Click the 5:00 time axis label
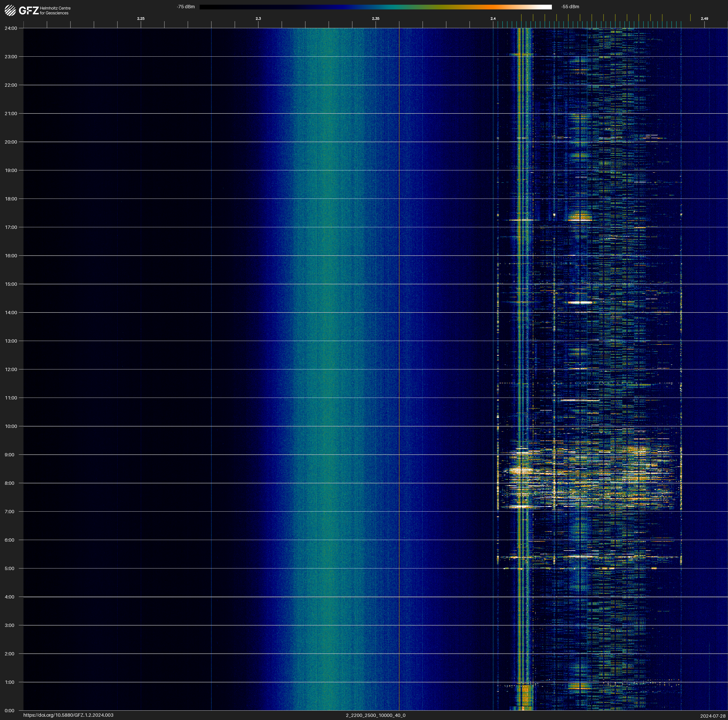This screenshot has width=728, height=720. (9, 568)
